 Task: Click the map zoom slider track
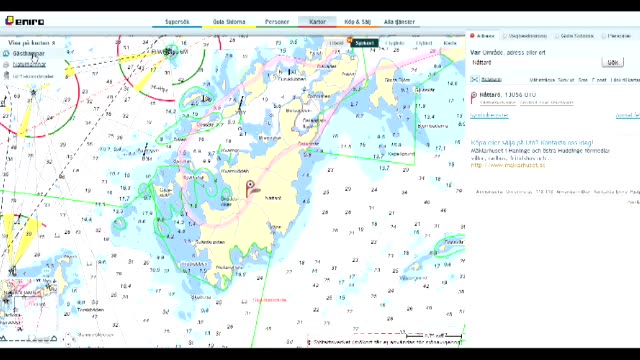pos(29,338)
